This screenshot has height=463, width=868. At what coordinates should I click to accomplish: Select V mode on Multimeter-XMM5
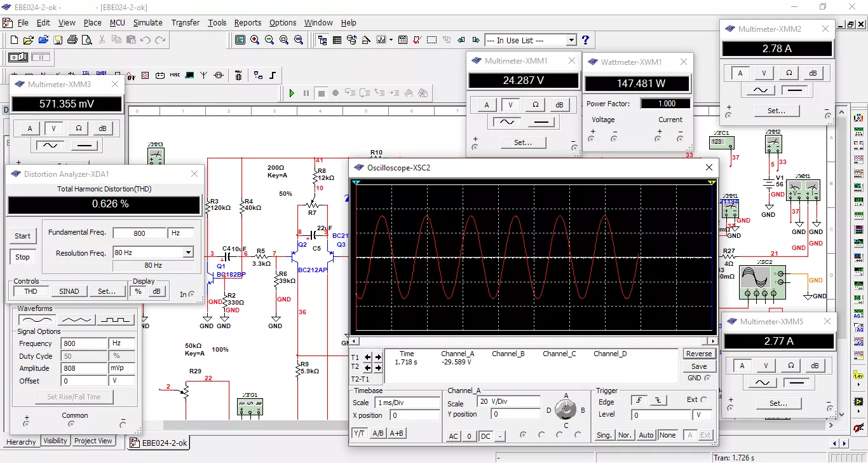[x=766, y=366]
